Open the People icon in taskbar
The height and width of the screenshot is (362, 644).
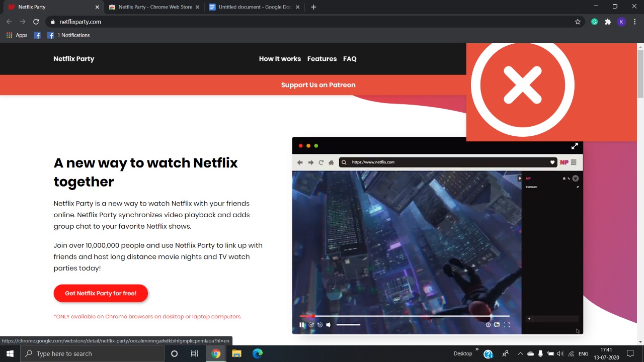click(x=505, y=353)
